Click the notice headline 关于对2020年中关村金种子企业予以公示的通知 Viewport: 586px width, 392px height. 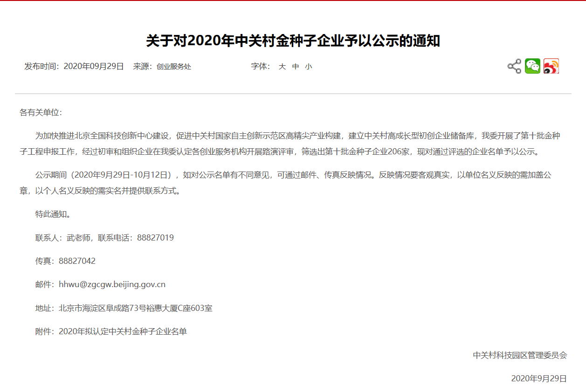[293, 41]
